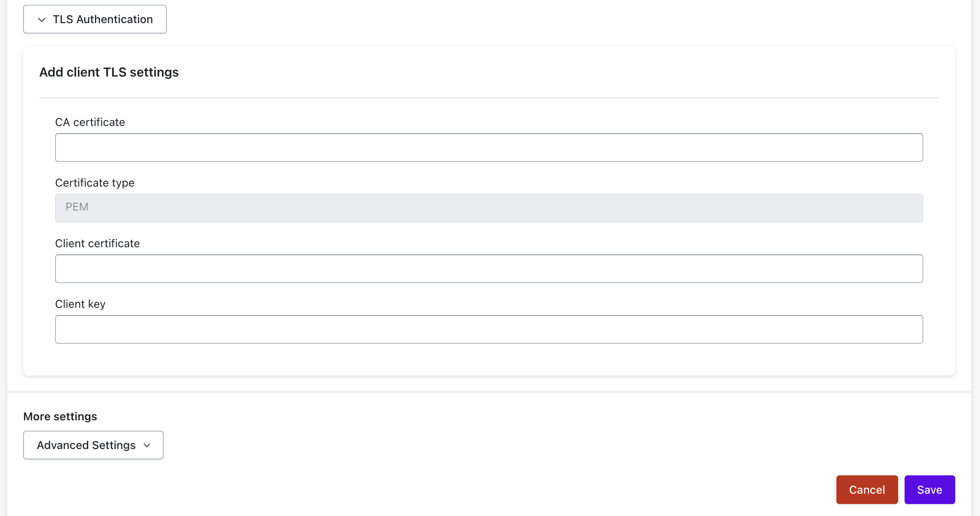Click the PEM text in Certificate type
Image resolution: width=980 pixels, height=516 pixels.
pos(77,207)
